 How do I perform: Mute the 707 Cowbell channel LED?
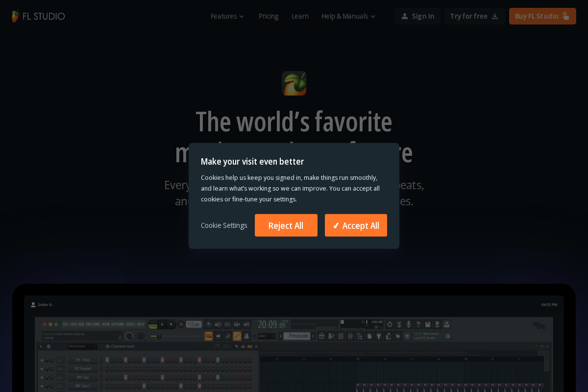tap(42, 368)
